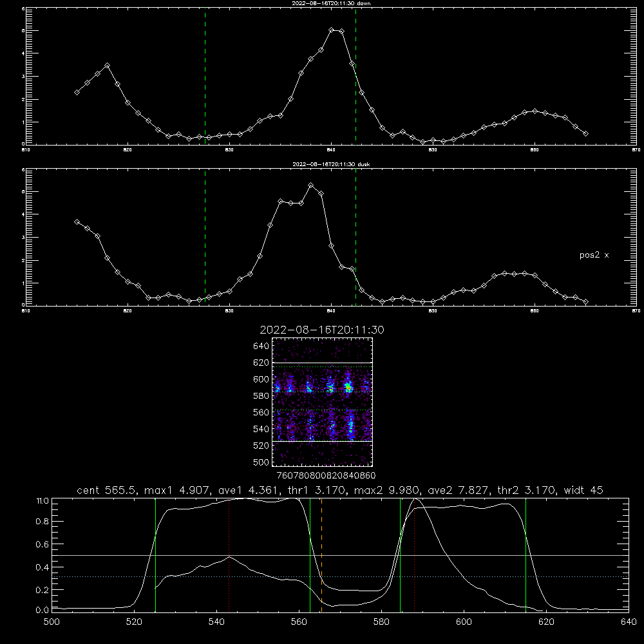Click the '840' x-axis label of dusk plot
Screen dimensions: 644x644
point(331,311)
